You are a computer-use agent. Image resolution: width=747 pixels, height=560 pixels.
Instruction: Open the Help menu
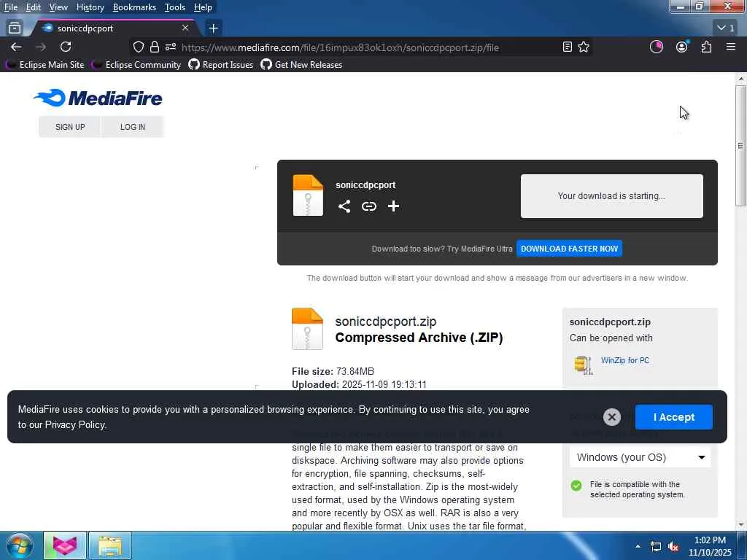(203, 7)
